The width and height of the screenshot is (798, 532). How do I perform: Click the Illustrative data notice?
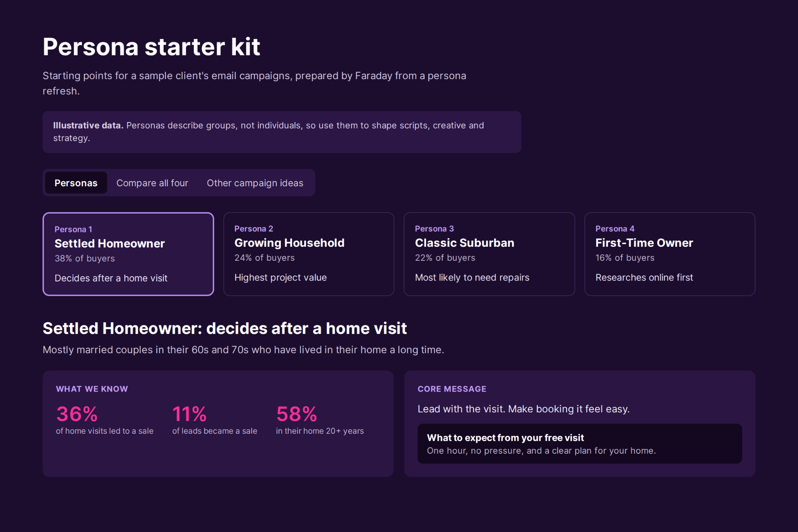tap(282, 132)
